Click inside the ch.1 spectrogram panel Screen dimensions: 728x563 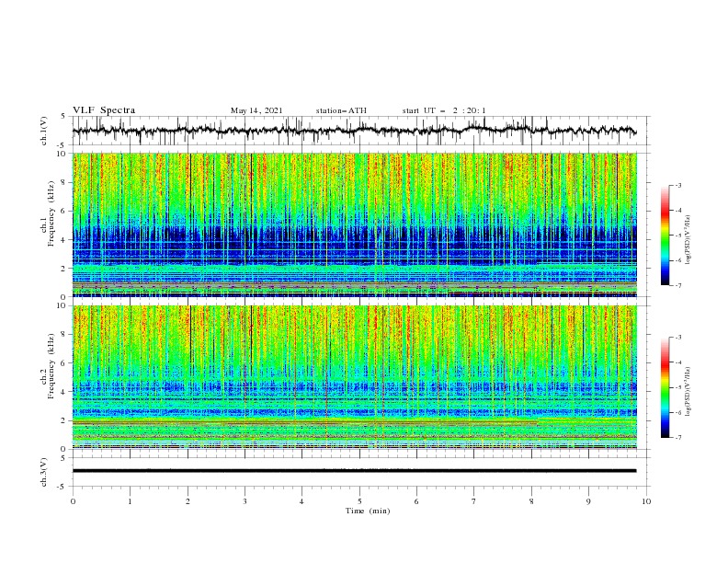[354, 224]
